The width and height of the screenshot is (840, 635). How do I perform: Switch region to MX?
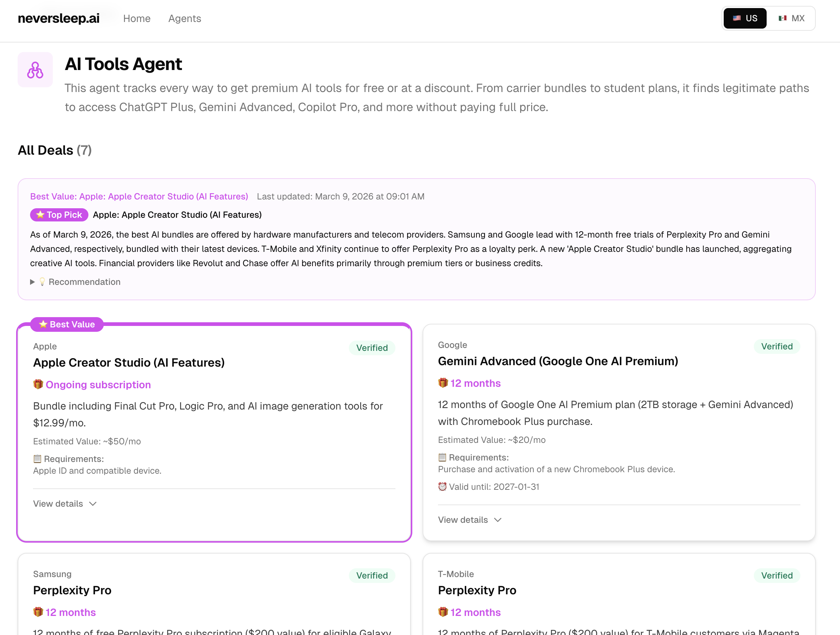[x=791, y=18]
